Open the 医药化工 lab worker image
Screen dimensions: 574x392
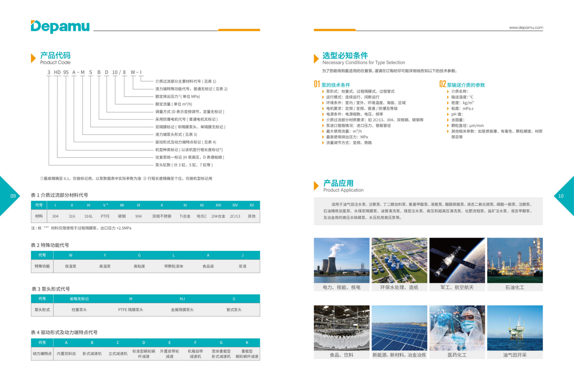[457, 328]
